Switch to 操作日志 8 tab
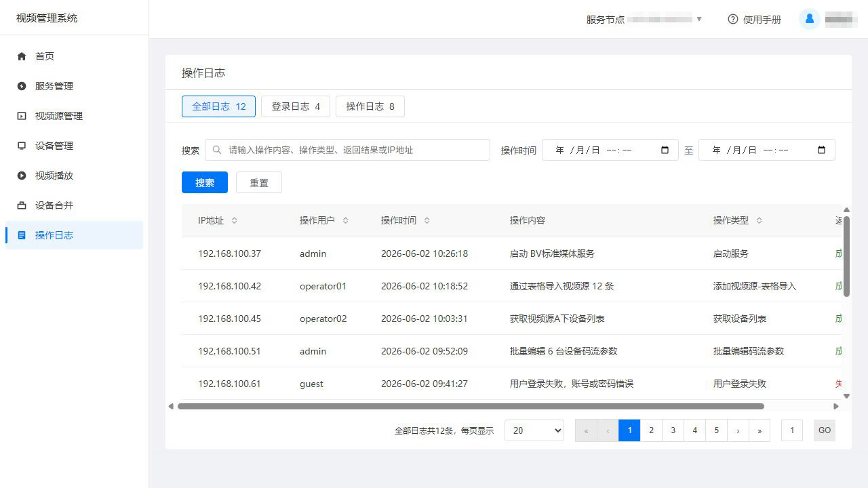 tap(370, 106)
